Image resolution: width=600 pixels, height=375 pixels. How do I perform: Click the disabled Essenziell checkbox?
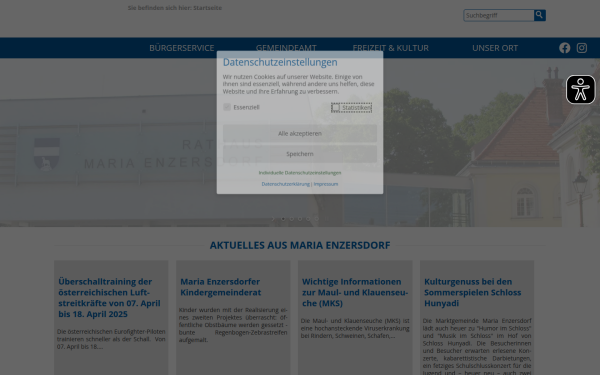tap(227, 107)
